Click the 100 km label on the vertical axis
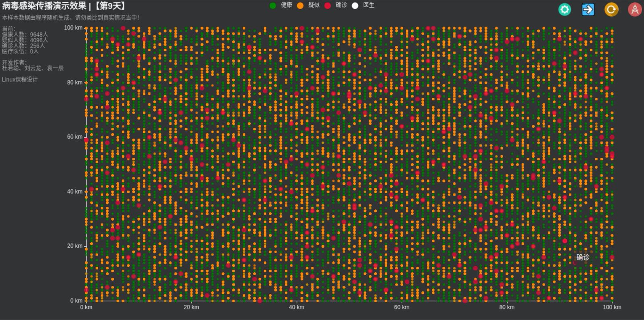 pyautogui.click(x=73, y=28)
